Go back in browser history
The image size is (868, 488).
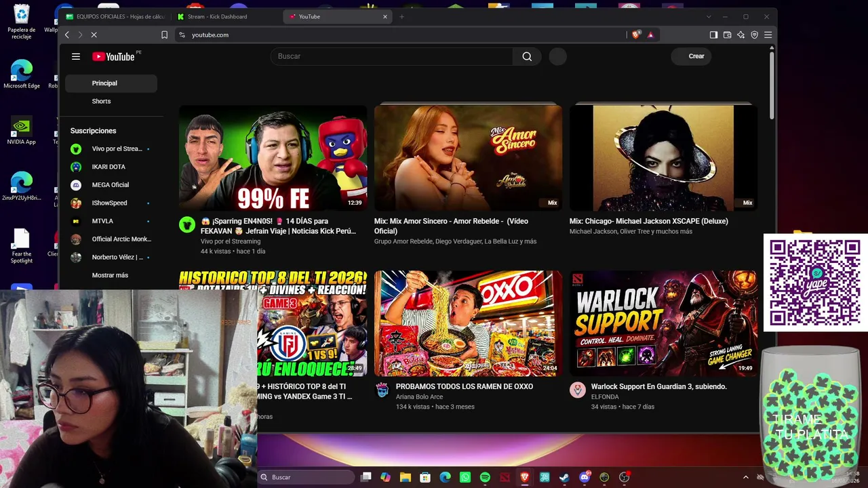tap(66, 35)
